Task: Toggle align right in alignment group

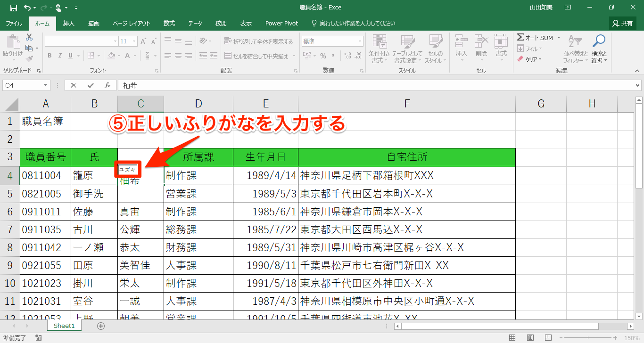Action: 189,56
